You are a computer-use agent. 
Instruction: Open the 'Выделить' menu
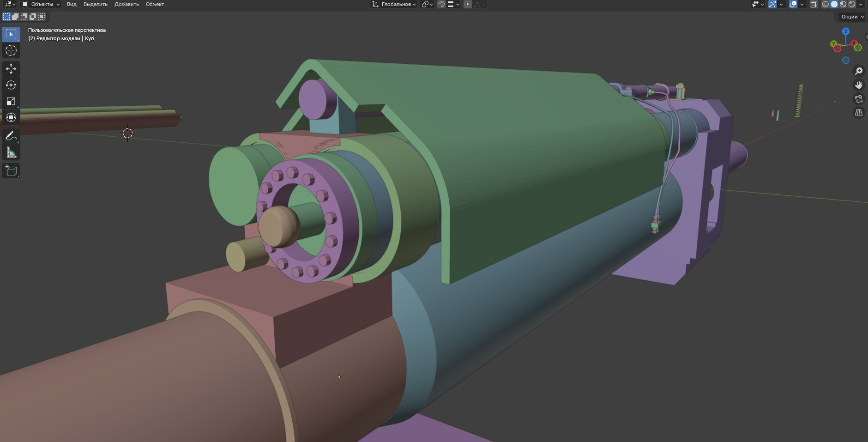pyautogui.click(x=96, y=4)
